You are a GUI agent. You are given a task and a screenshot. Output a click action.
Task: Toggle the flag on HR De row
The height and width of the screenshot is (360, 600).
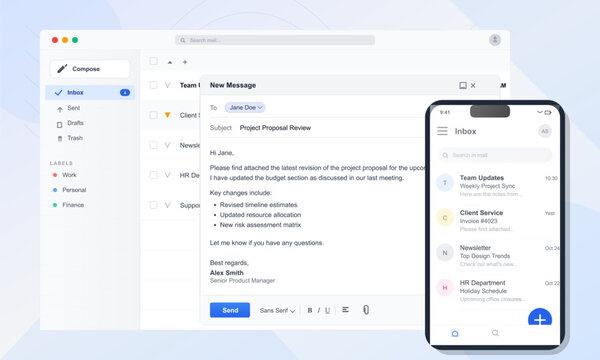[x=168, y=175]
